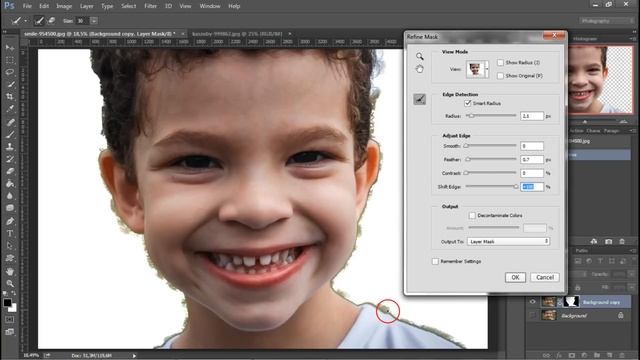Switch to the smile-954500.jpg document tab

tap(100, 34)
